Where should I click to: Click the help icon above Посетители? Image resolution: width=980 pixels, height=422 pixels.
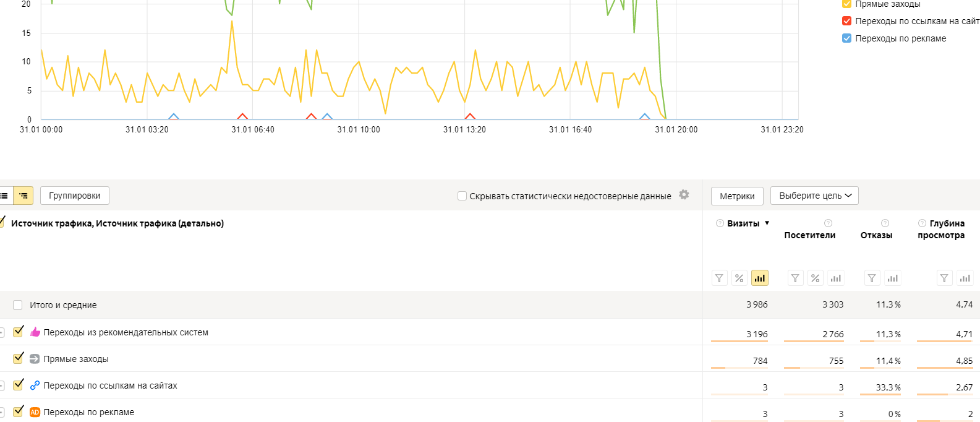[x=829, y=223]
